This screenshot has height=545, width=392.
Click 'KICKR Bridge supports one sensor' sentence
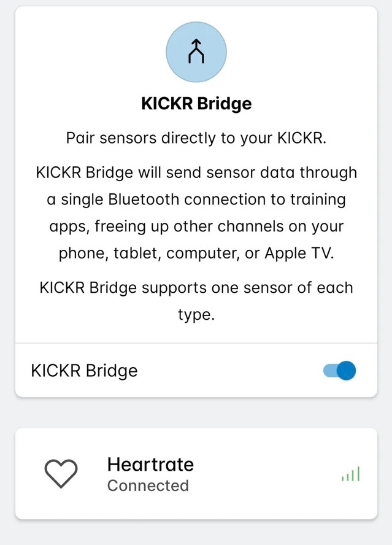pyautogui.click(x=196, y=287)
